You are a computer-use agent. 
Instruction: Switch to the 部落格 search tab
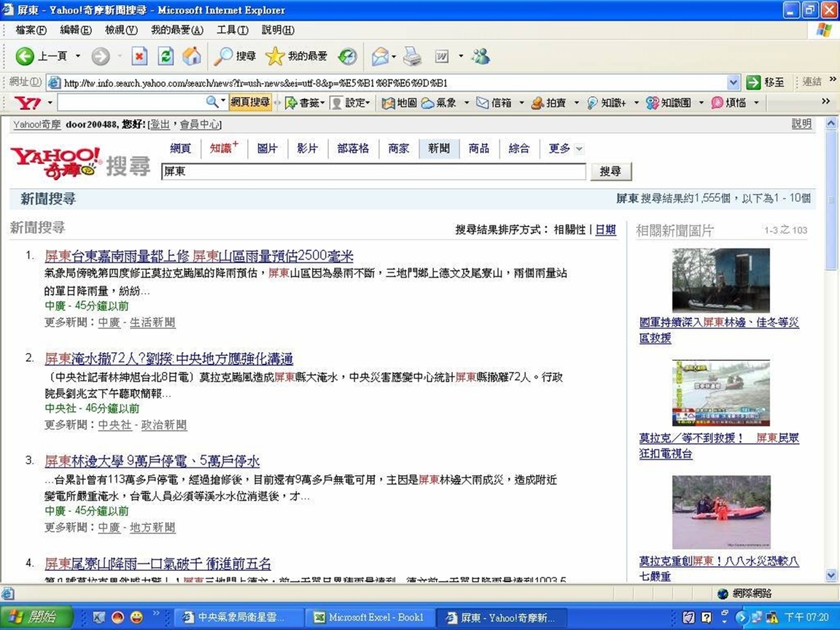[x=353, y=149]
